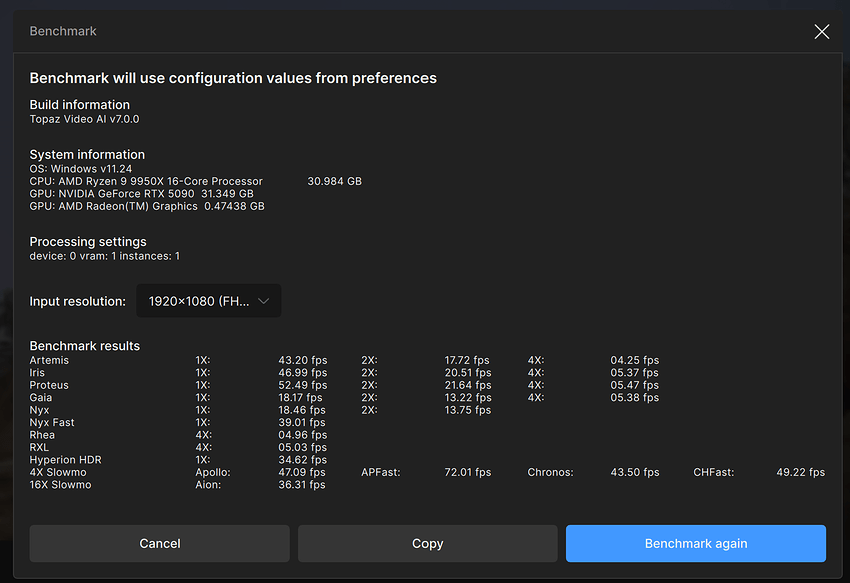The height and width of the screenshot is (583, 850).
Task: Click the Artemis 1X result 43.20 fps
Action: (302, 360)
